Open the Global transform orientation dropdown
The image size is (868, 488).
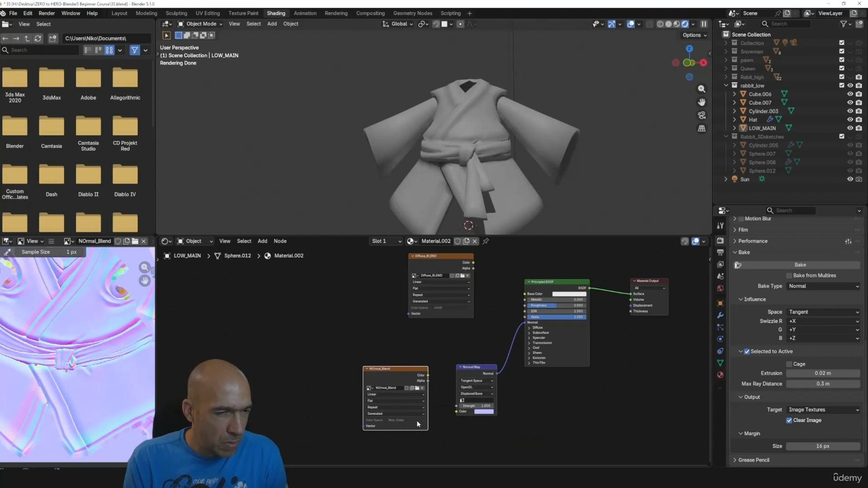coord(398,24)
